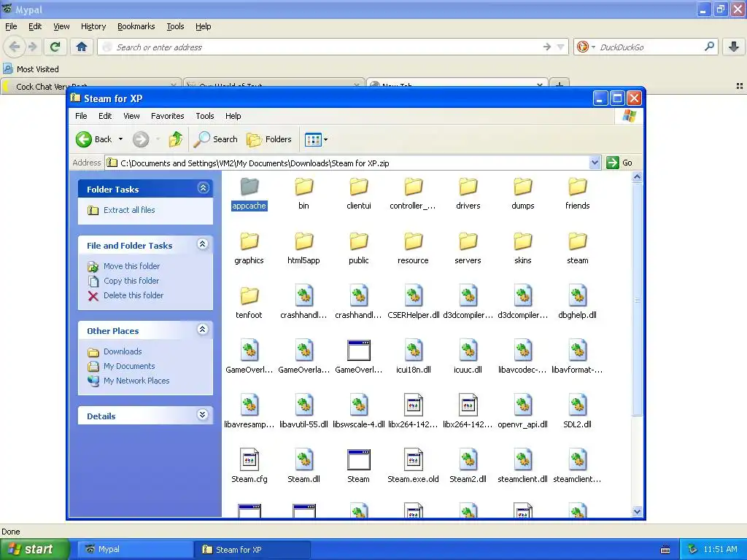Toggle the Folders pane button
747x560 pixels.
269,139
